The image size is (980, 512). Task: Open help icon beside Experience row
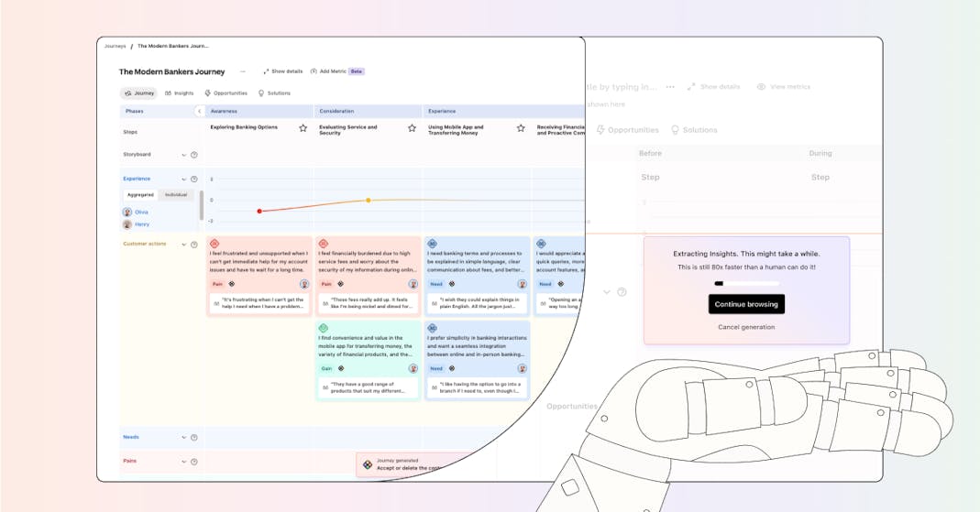(193, 180)
